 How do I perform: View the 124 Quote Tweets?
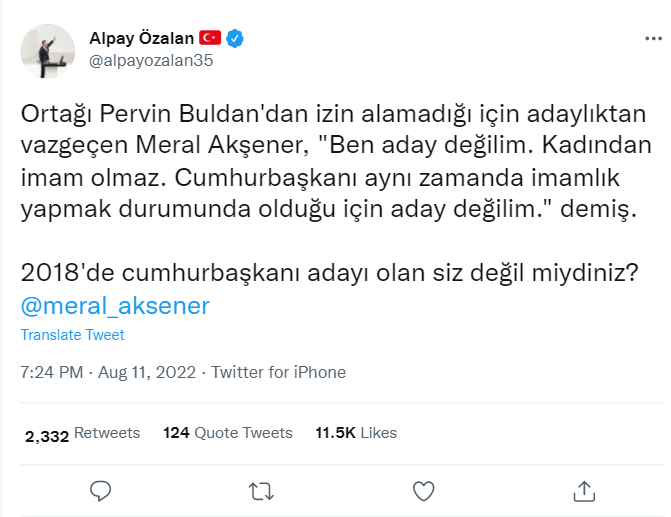[x=227, y=433]
